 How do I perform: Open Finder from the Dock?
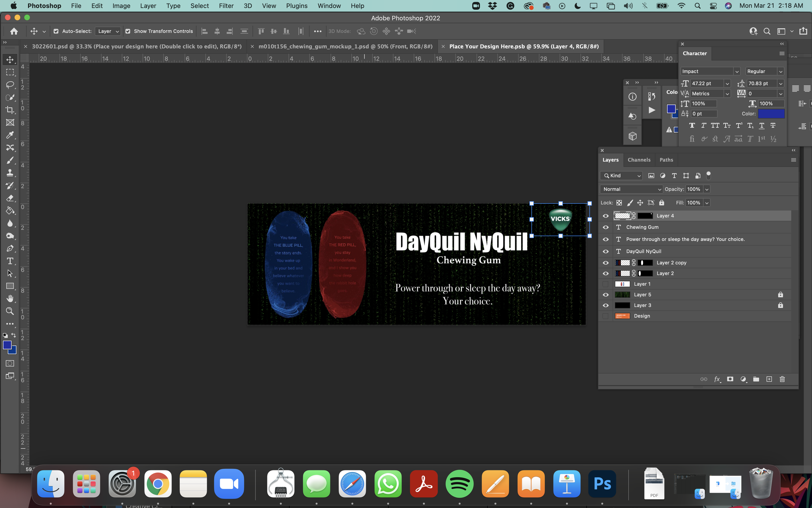[x=51, y=484]
